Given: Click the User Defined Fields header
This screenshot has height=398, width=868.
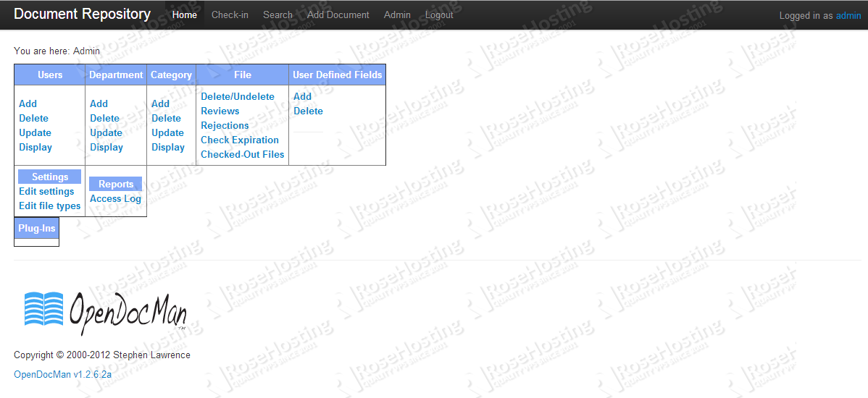Looking at the screenshot, I should click(x=337, y=75).
